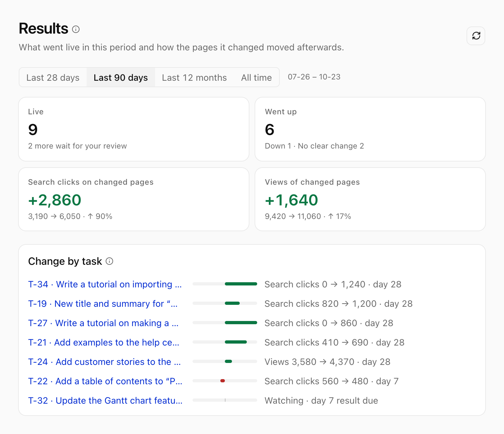The height and width of the screenshot is (434, 504).
Task: Click the date range 07-26 – 10-23
Action: pyautogui.click(x=314, y=77)
